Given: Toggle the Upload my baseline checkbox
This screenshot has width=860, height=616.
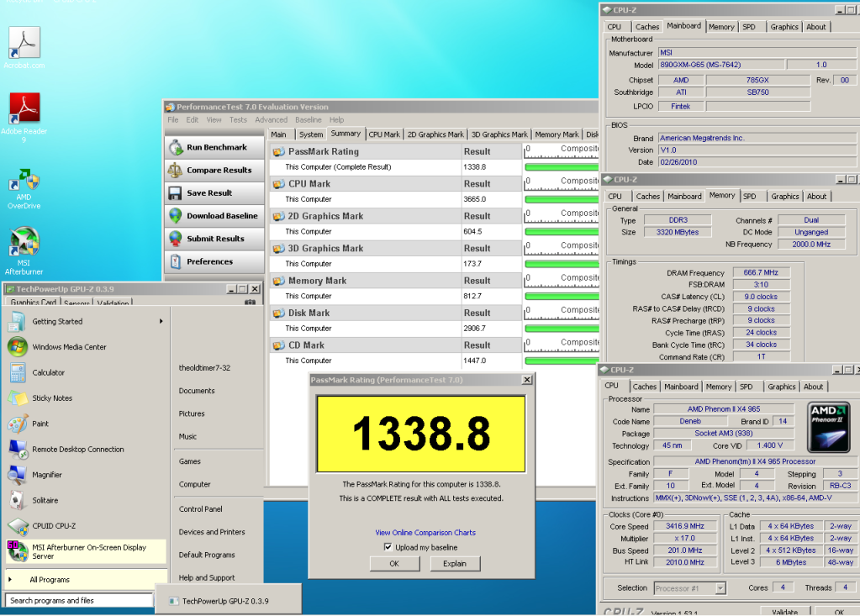Looking at the screenshot, I should (388, 547).
